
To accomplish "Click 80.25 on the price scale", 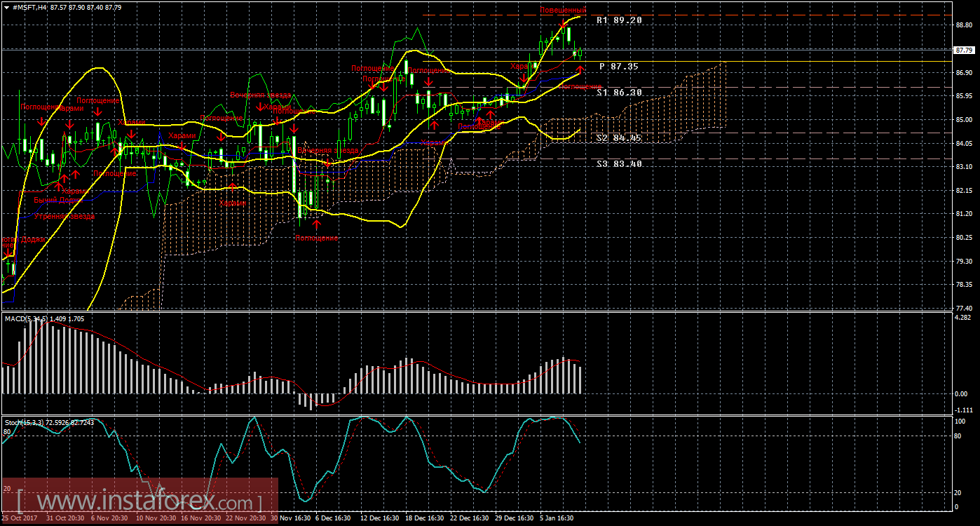I will tap(965, 238).
